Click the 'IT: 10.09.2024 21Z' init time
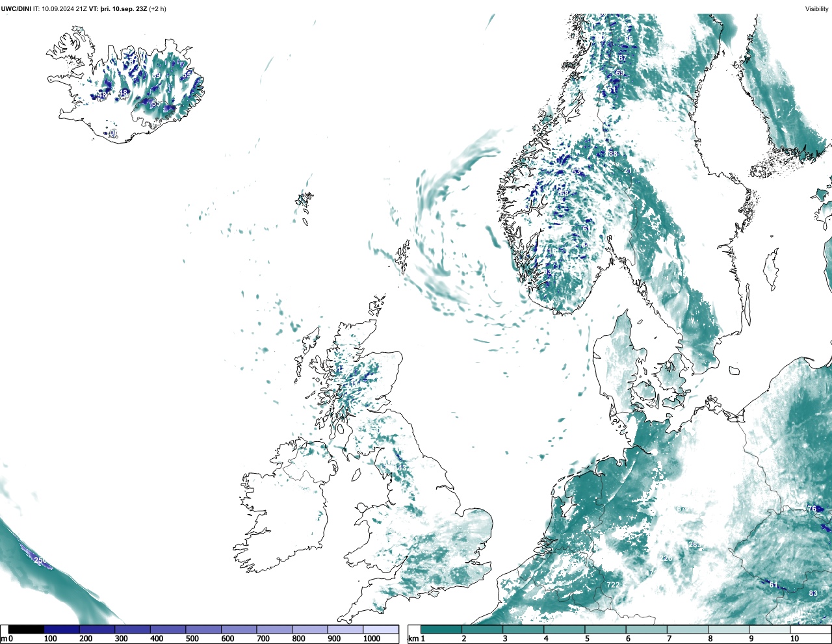 click(x=60, y=9)
